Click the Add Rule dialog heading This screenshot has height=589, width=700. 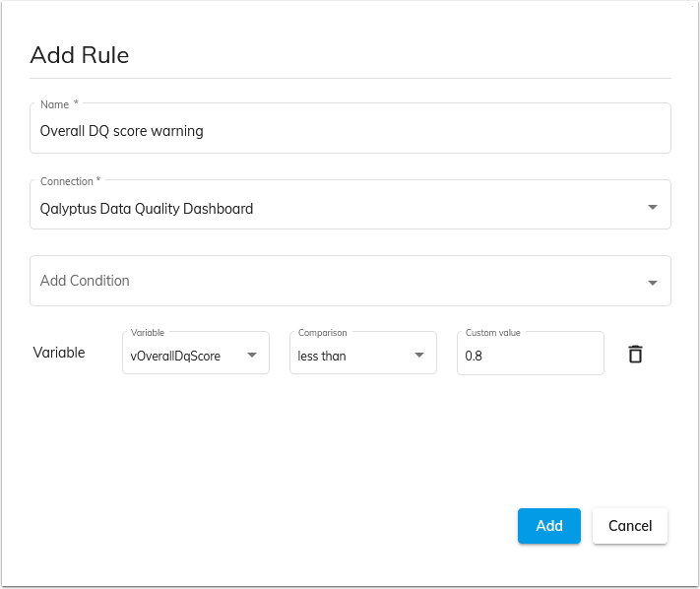pyautogui.click(x=80, y=55)
